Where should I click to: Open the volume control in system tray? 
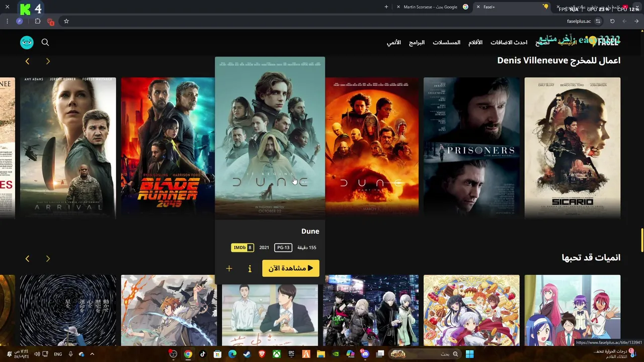(x=37, y=354)
